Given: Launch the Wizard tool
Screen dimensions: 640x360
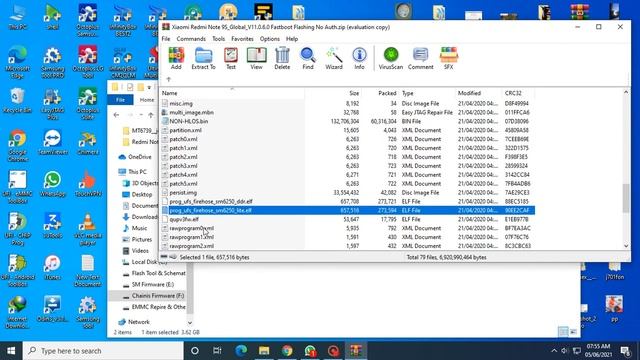Looking at the screenshot, I should click(334, 58).
